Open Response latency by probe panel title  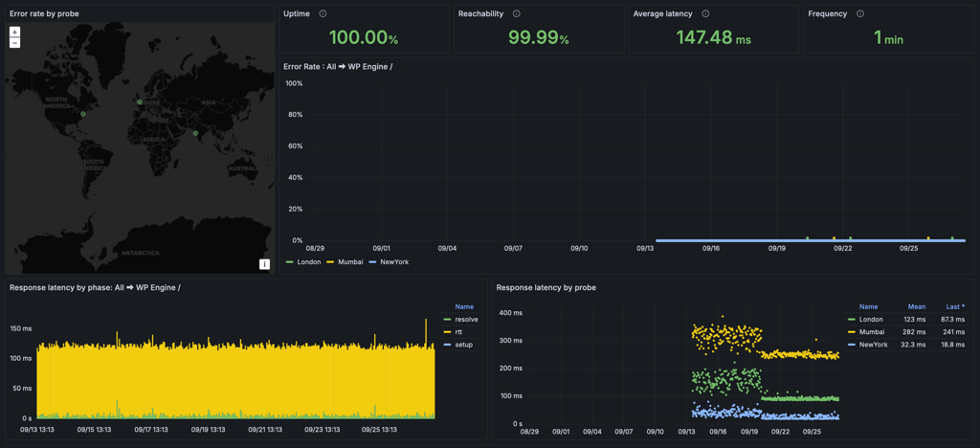tap(546, 287)
